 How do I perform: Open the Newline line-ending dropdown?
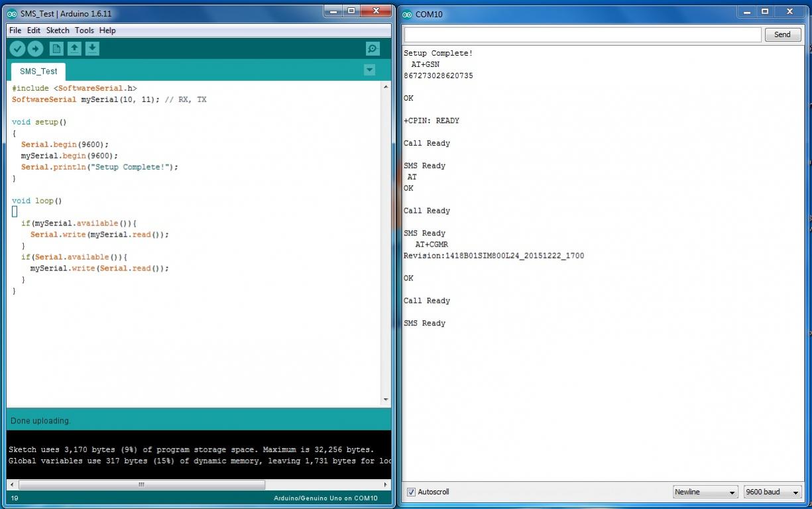click(705, 492)
